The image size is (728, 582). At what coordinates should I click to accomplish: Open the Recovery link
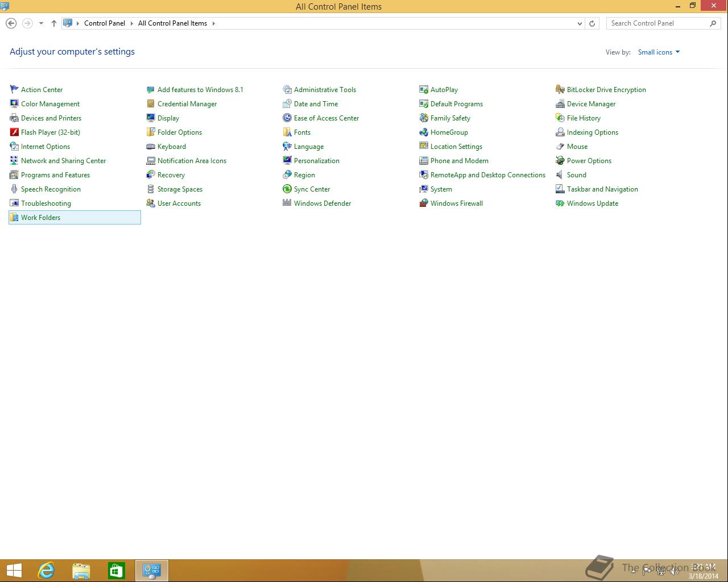(171, 175)
